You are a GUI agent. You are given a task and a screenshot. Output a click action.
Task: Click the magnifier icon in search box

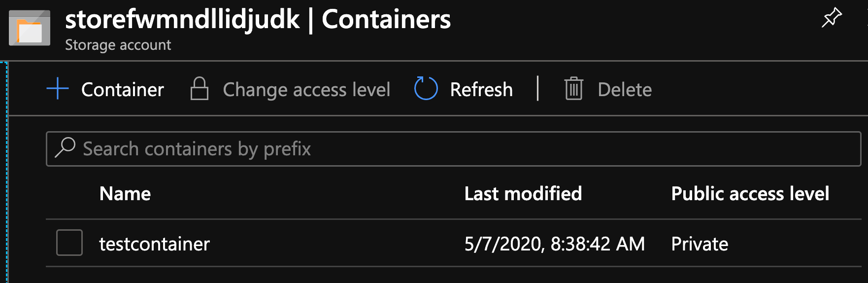click(x=65, y=147)
